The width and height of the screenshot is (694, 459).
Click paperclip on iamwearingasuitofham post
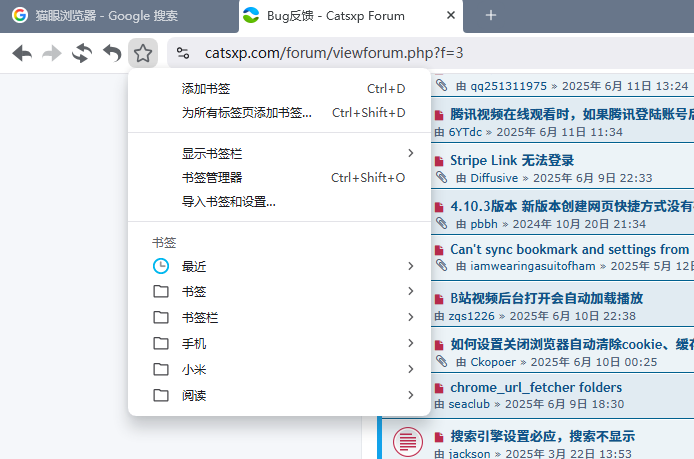tap(441, 265)
